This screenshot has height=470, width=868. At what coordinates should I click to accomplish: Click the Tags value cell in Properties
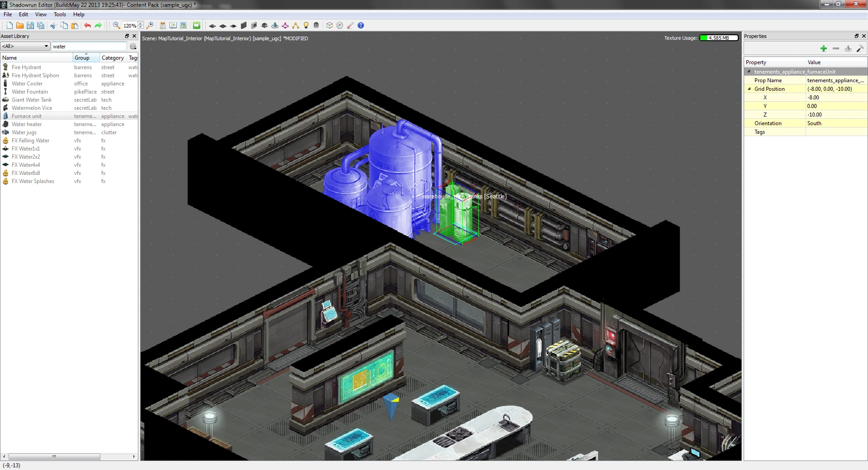tap(836, 132)
